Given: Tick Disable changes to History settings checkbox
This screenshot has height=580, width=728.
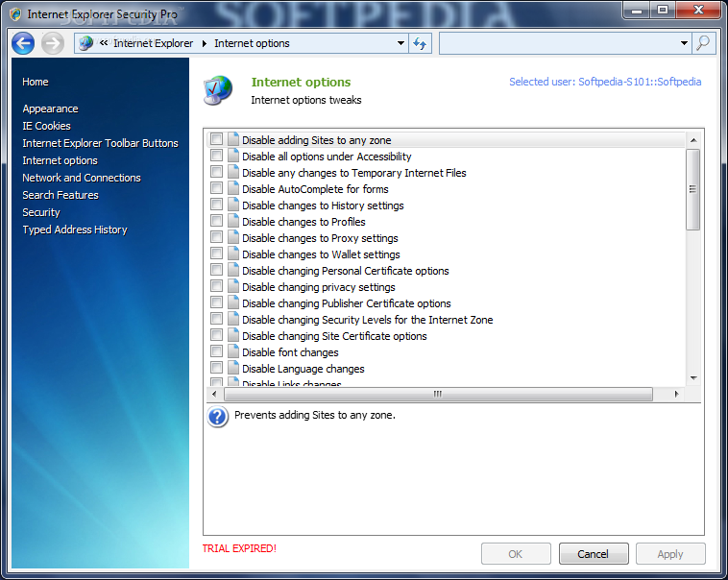Looking at the screenshot, I should (x=216, y=205).
